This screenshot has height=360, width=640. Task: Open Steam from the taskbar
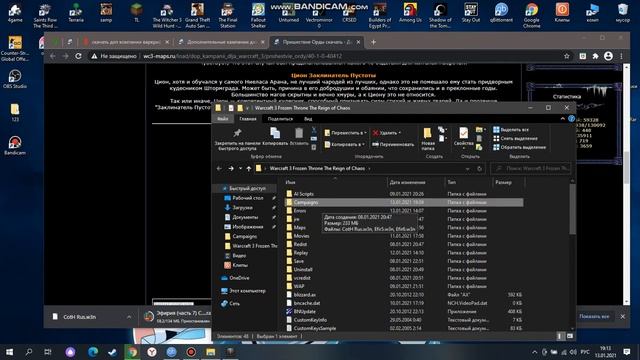(x=112, y=352)
